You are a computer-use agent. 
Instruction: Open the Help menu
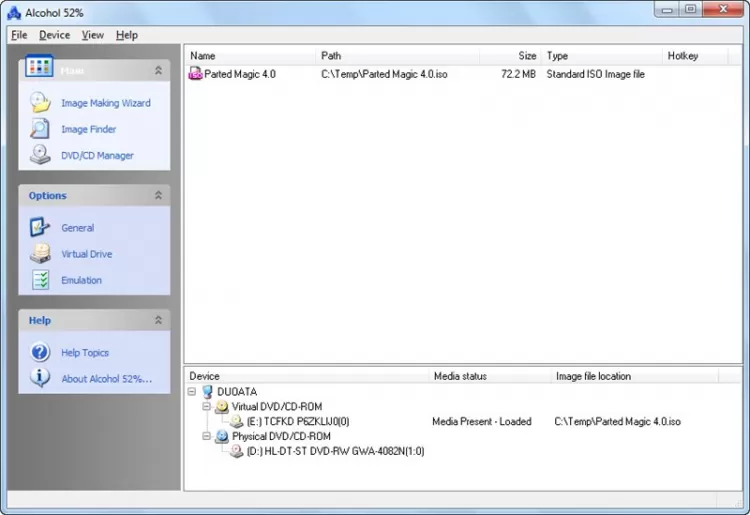point(127,35)
